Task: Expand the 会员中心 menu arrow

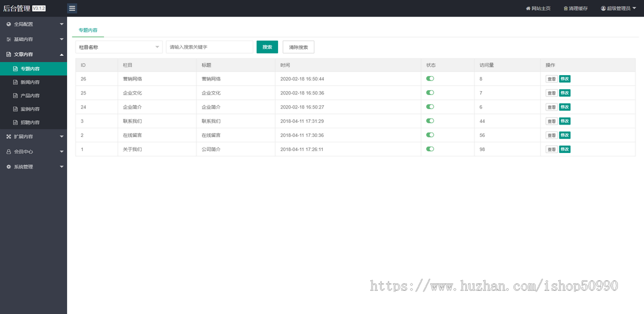Action: tap(62, 151)
